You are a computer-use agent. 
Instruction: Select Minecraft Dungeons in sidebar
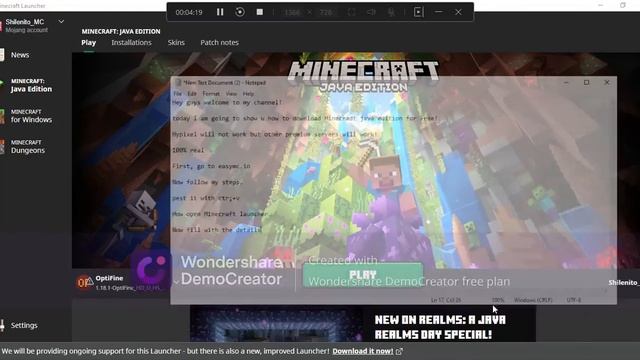(x=27, y=147)
